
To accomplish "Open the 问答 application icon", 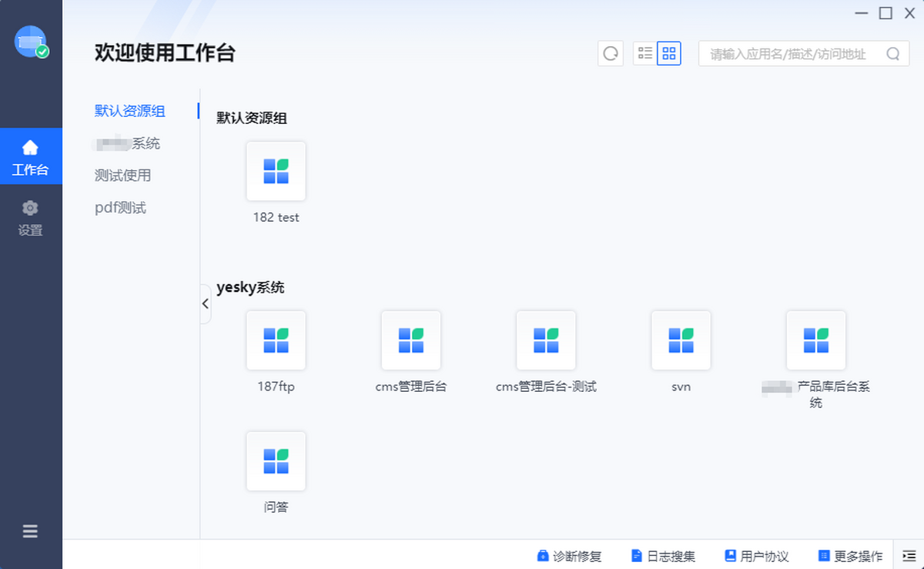I will click(x=276, y=461).
